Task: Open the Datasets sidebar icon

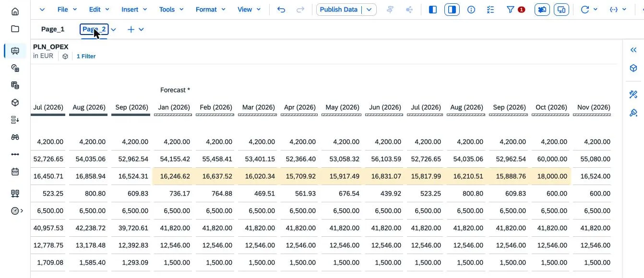Action: pyautogui.click(x=15, y=85)
